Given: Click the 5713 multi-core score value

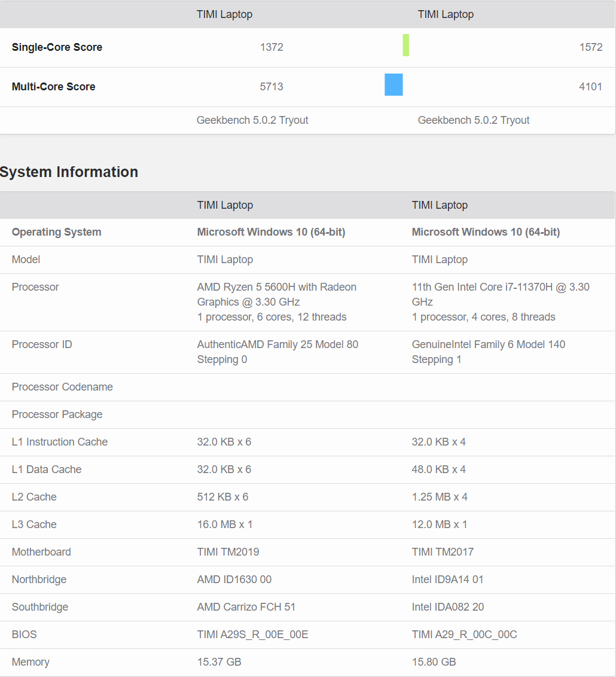Looking at the screenshot, I should coord(272,87).
